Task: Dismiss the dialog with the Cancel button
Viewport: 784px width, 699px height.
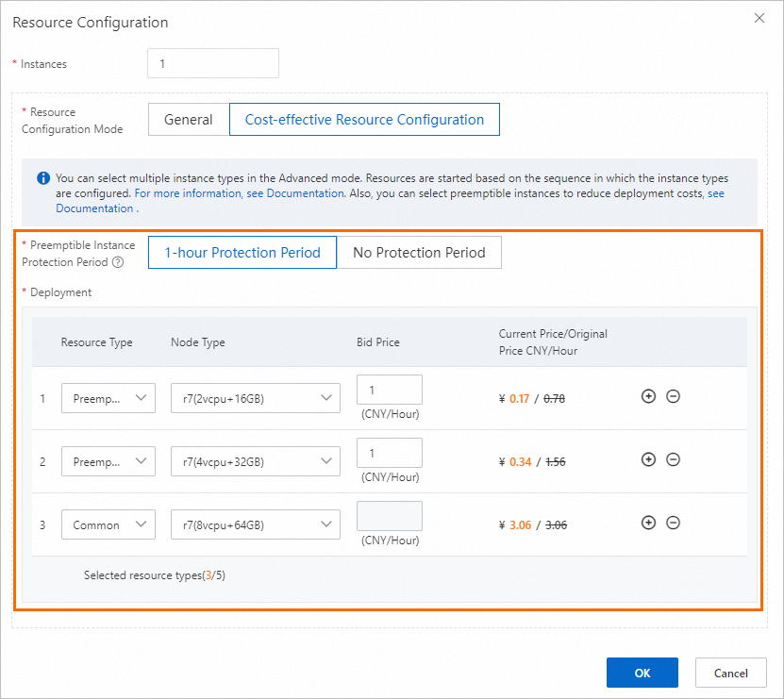Action: 730,672
